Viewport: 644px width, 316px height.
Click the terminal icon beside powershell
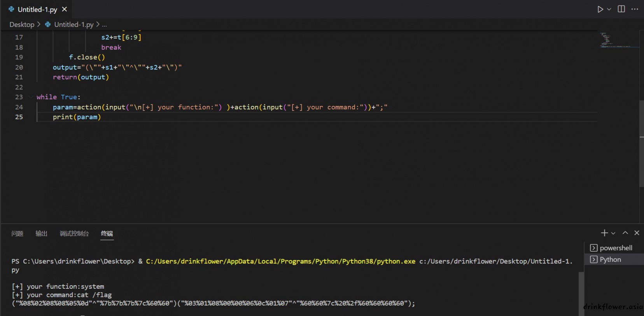point(594,248)
